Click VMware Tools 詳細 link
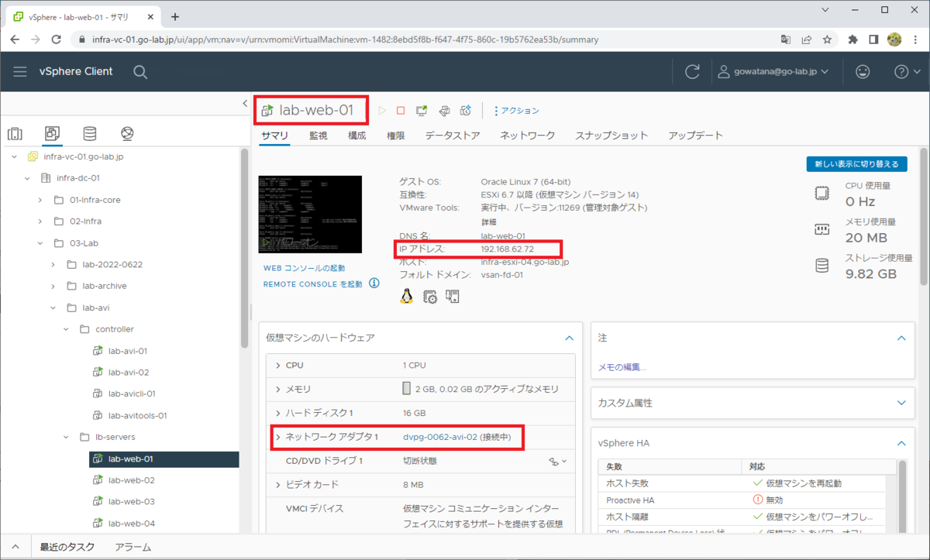The width and height of the screenshot is (930, 560). [x=488, y=222]
